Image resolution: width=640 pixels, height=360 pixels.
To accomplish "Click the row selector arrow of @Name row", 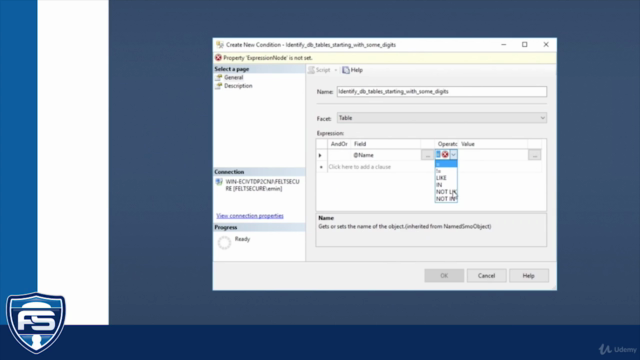I will [320, 156].
